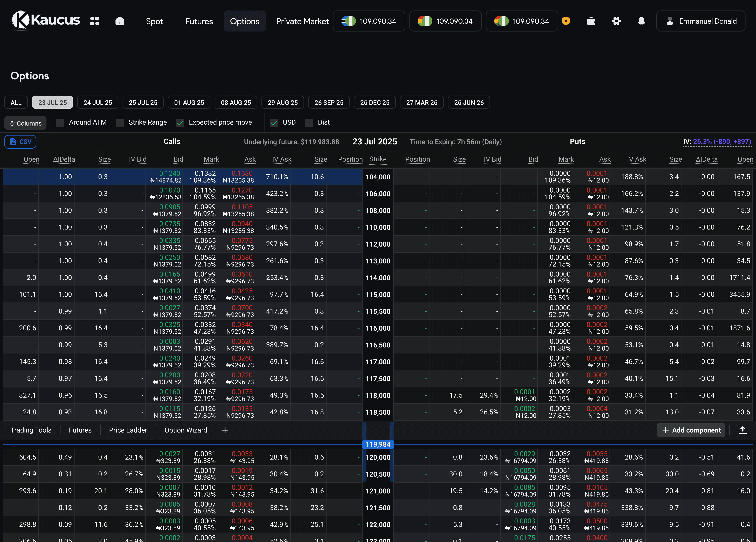
Task: Switch to the Futures nav tab
Action: 199,21
